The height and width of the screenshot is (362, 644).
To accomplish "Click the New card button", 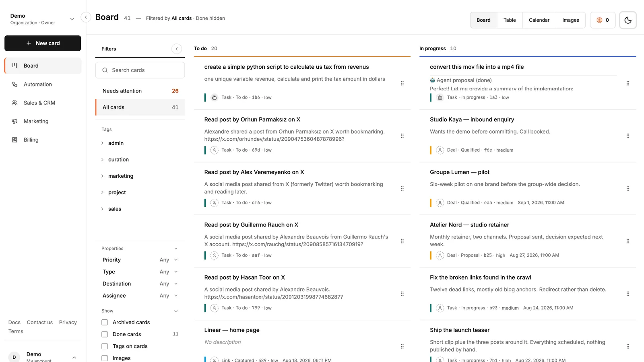I will (x=43, y=43).
